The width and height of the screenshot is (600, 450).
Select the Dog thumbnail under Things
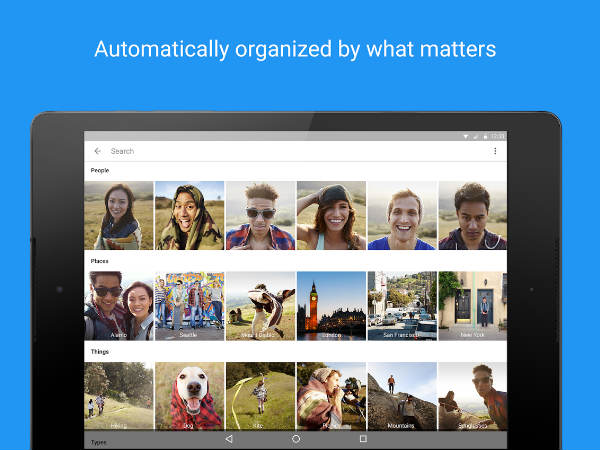(x=189, y=396)
